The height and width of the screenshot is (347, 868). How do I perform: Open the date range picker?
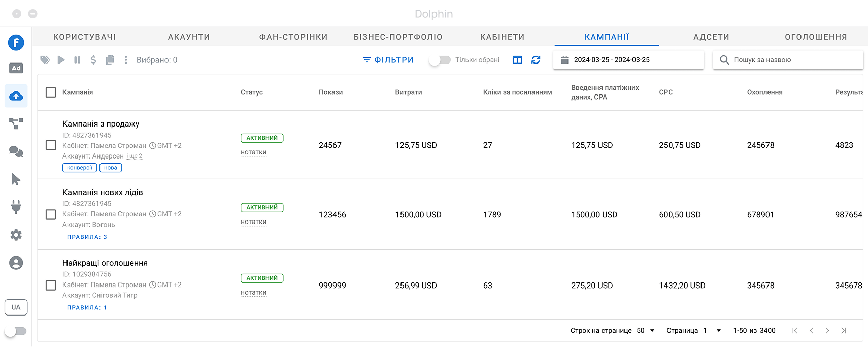628,60
